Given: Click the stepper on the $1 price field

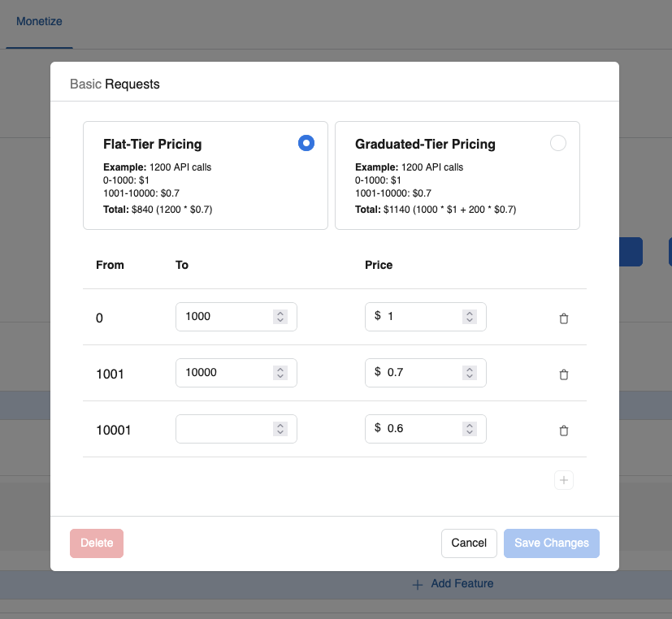Looking at the screenshot, I should click(470, 317).
